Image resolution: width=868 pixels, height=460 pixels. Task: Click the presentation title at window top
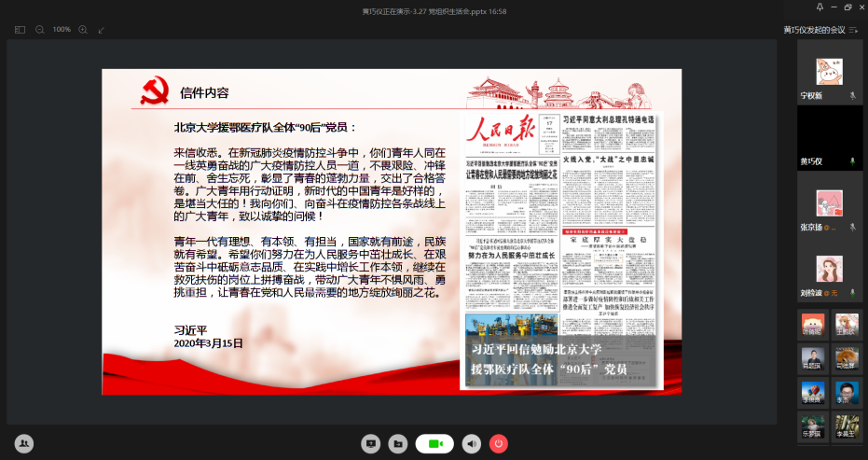point(434,11)
